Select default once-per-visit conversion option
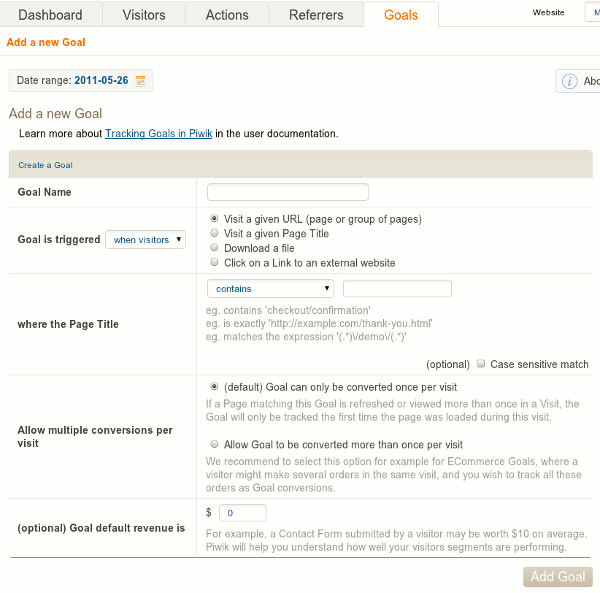This screenshot has height=593, width=600. point(215,386)
